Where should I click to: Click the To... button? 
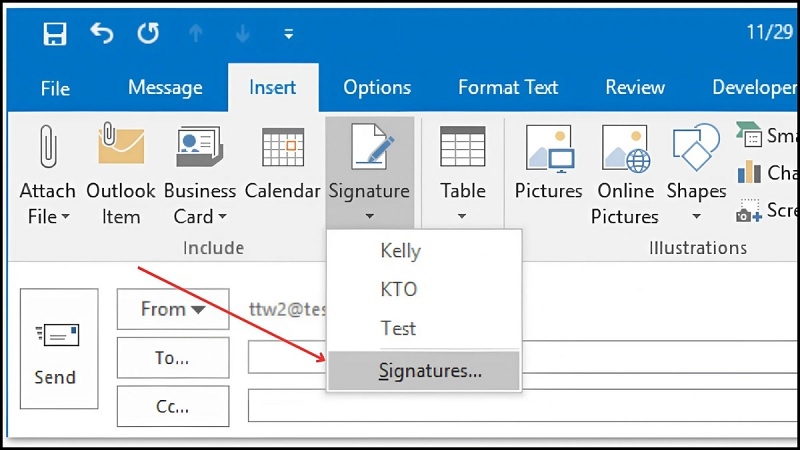[173, 358]
